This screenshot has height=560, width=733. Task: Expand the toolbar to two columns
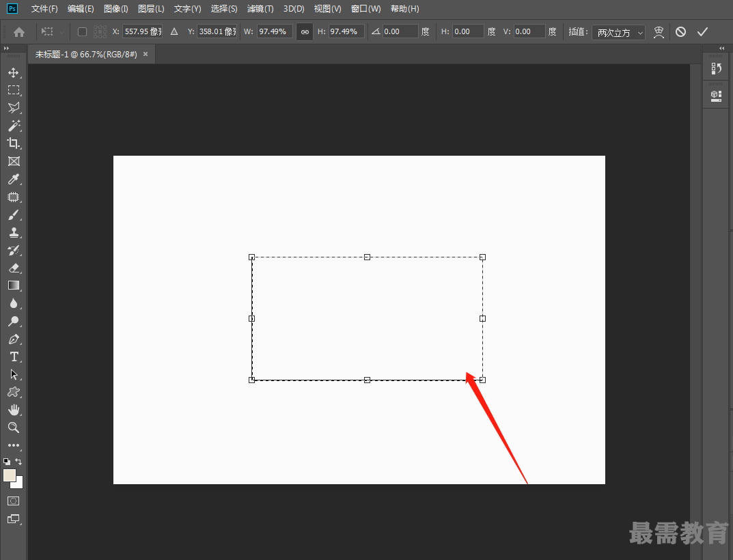pos(6,48)
